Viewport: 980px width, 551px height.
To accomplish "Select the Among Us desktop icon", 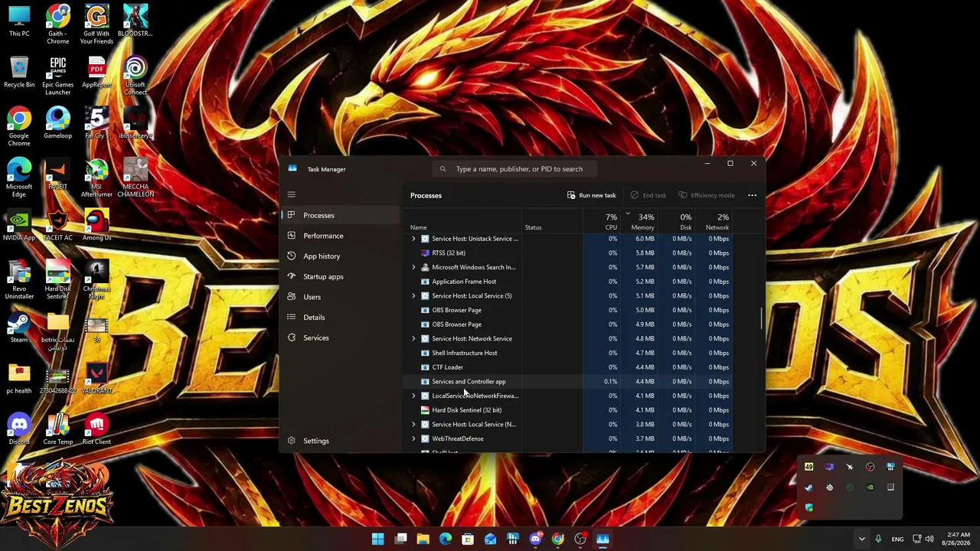I will tap(96, 226).
